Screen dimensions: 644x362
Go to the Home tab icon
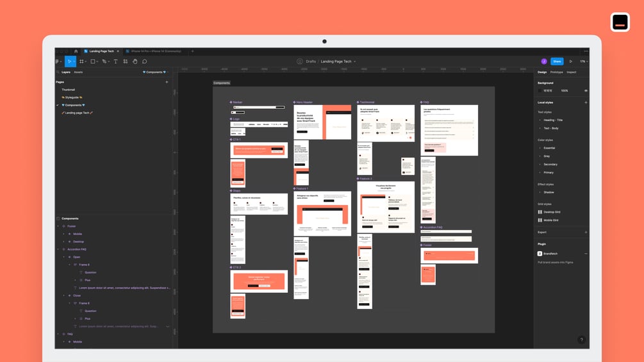[76, 51]
